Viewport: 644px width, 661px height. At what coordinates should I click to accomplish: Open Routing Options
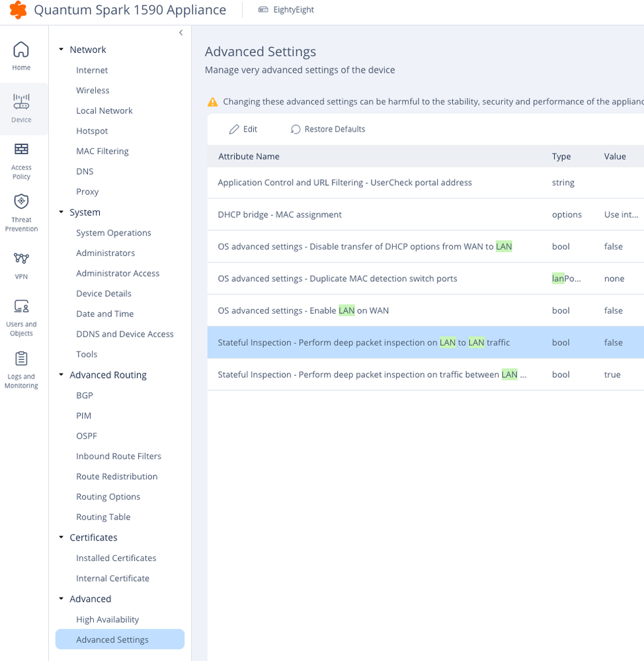pyautogui.click(x=108, y=497)
